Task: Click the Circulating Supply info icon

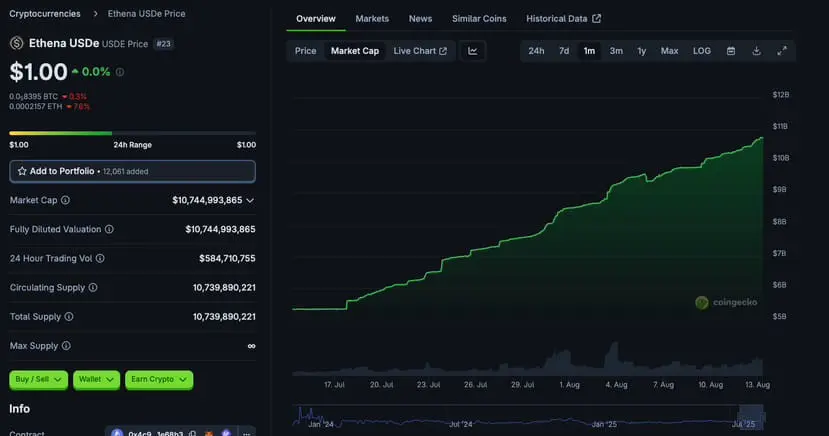Action: 93,287
